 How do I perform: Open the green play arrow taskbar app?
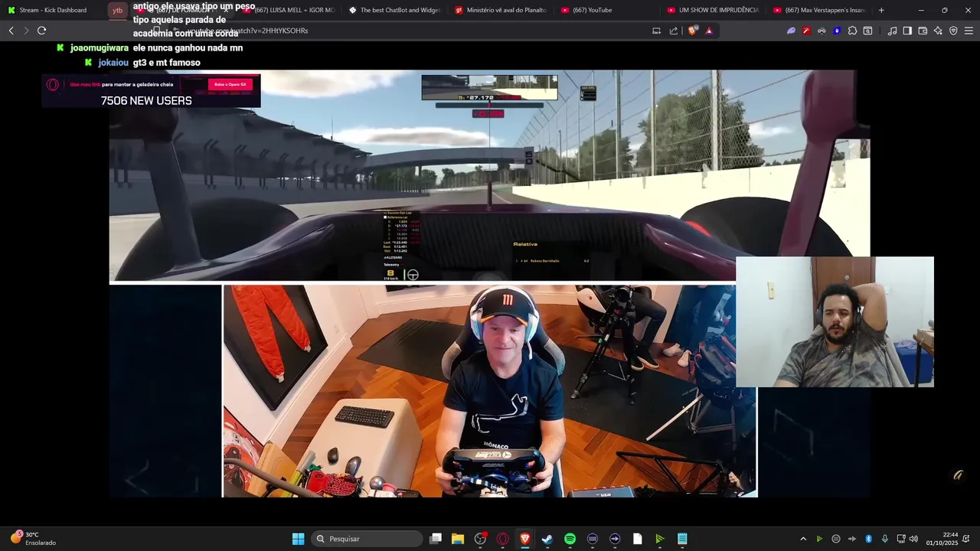pyautogui.click(x=659, y=539)
